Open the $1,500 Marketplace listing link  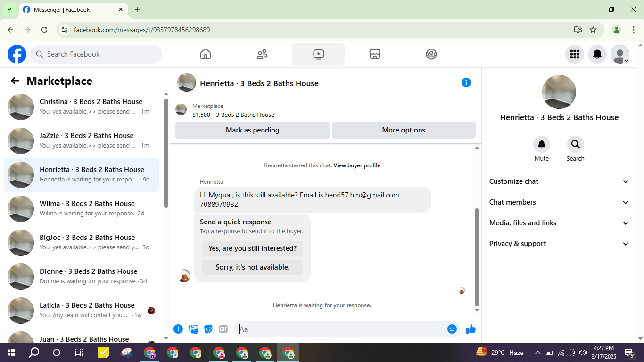pyautogui.click(x=233, y=115)
